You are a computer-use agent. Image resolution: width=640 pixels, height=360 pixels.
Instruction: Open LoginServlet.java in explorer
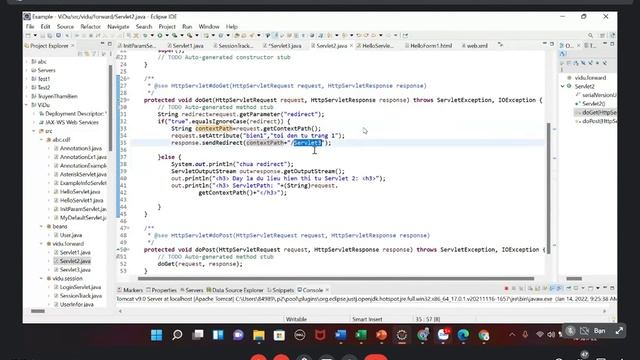[x=80, y=287]
